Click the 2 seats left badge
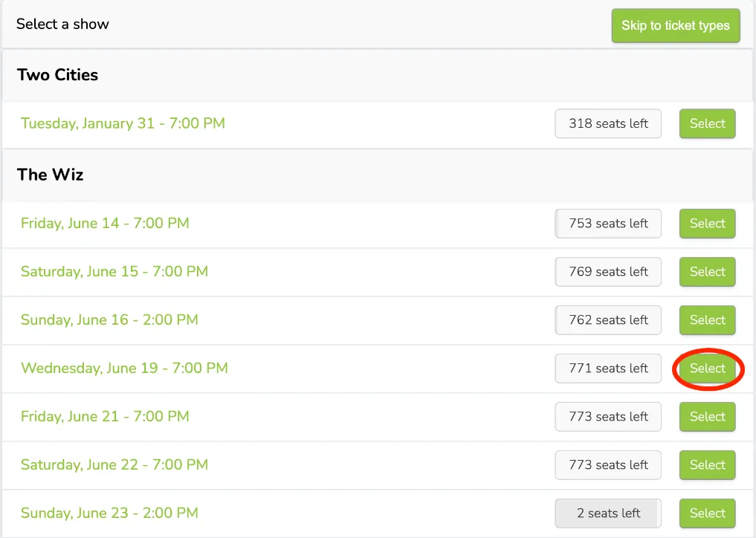 [608, 513]
